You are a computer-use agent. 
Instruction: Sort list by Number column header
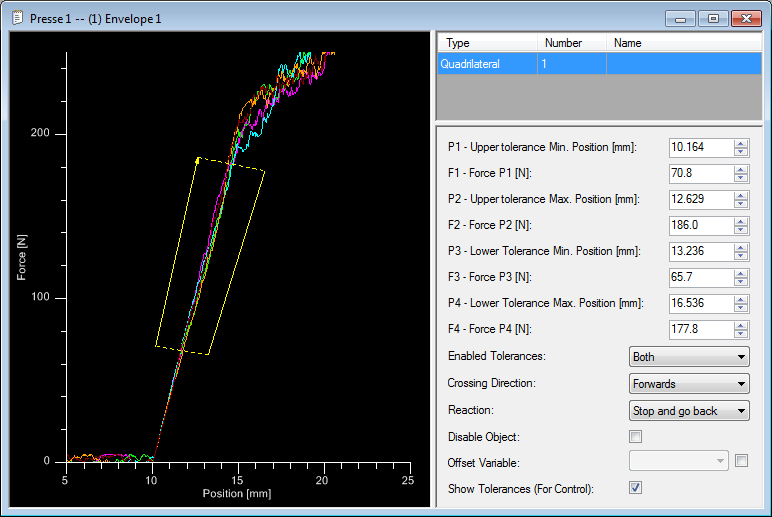pos(572,43)
